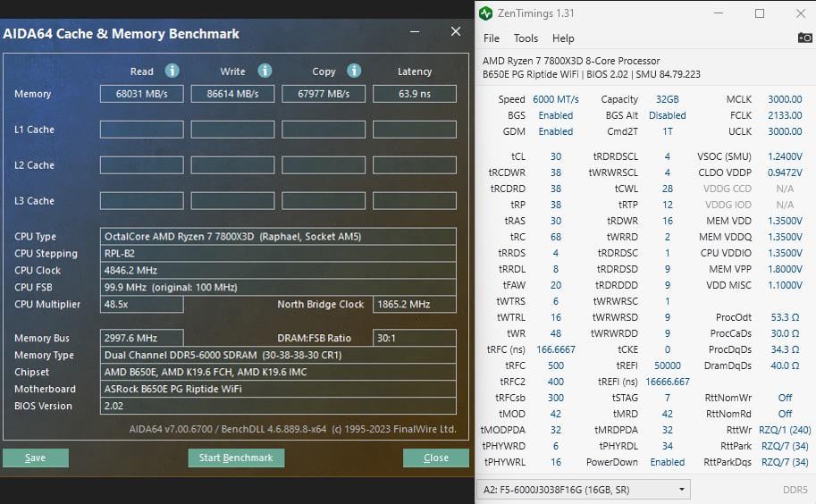
Task: Click the VDD MISC value 1.1000V
Action: tap(785, 286)
